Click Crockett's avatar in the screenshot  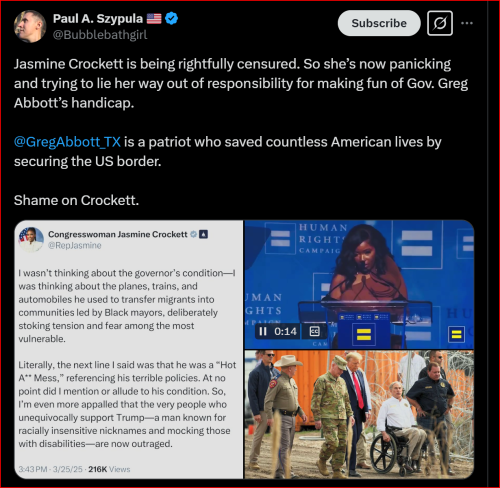pyautogui.click(x=31, y=239)
